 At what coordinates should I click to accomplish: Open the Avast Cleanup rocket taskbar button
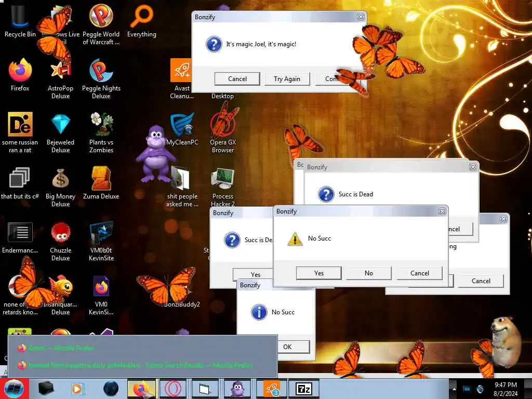point(272,389)
